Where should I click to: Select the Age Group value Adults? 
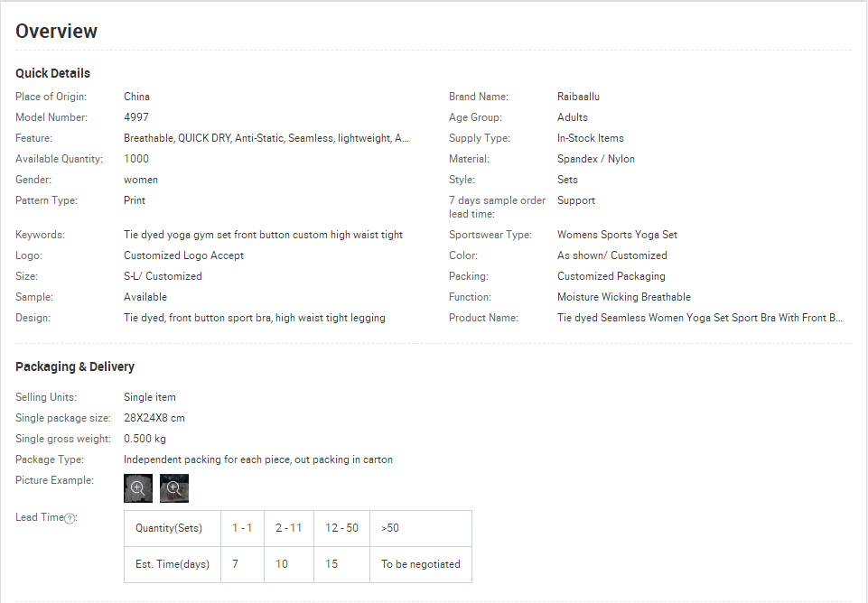pyautogui.click(x=573, y=117)
